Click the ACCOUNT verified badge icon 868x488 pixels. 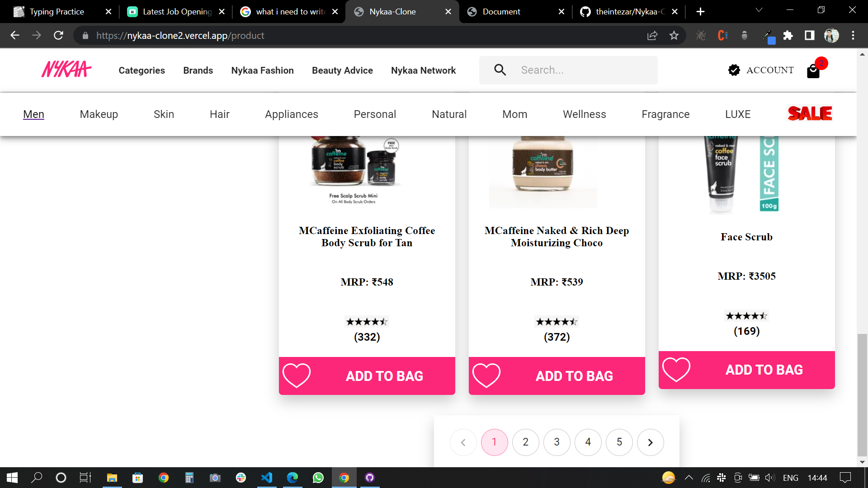(x=733, y=70)
